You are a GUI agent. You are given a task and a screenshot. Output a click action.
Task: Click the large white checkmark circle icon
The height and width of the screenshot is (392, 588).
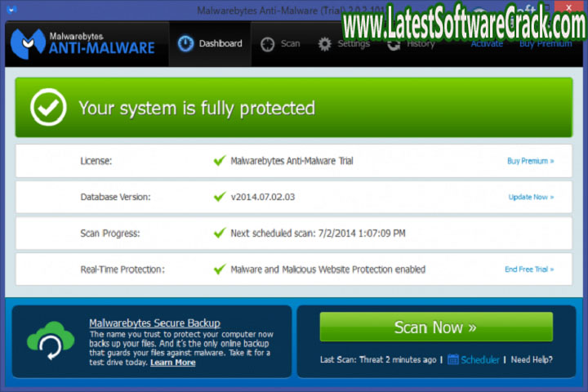[48, 107]
